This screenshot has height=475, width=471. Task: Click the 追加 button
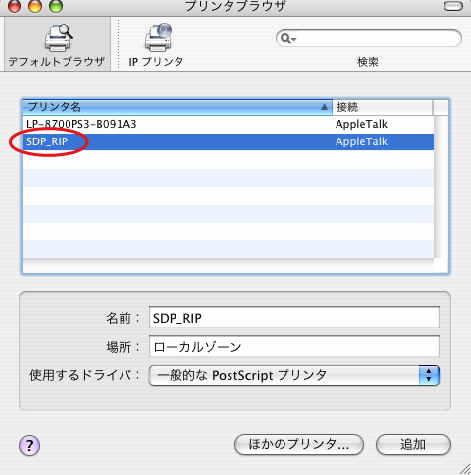(413, 444)
